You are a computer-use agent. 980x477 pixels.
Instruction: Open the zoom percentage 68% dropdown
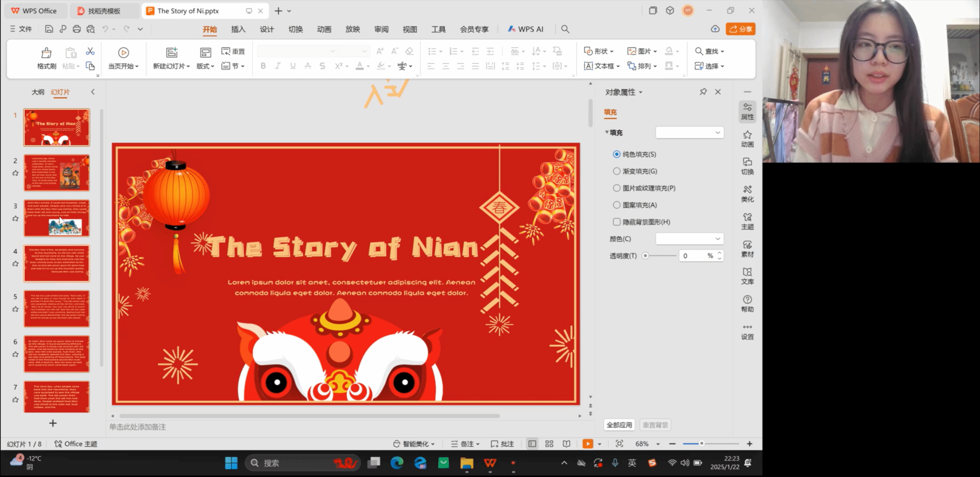658,444
